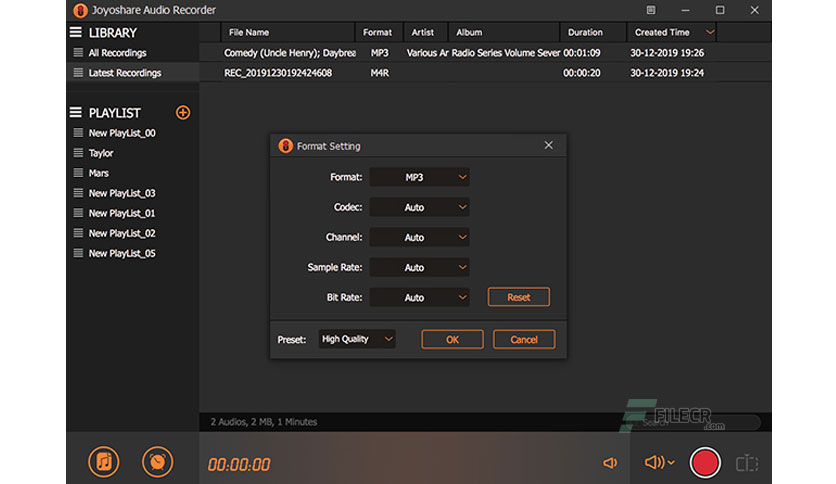Image resolution: width=836 pixels, height=484 pixels.
Task: Start recording with the red record button
Action: [705, 463]
